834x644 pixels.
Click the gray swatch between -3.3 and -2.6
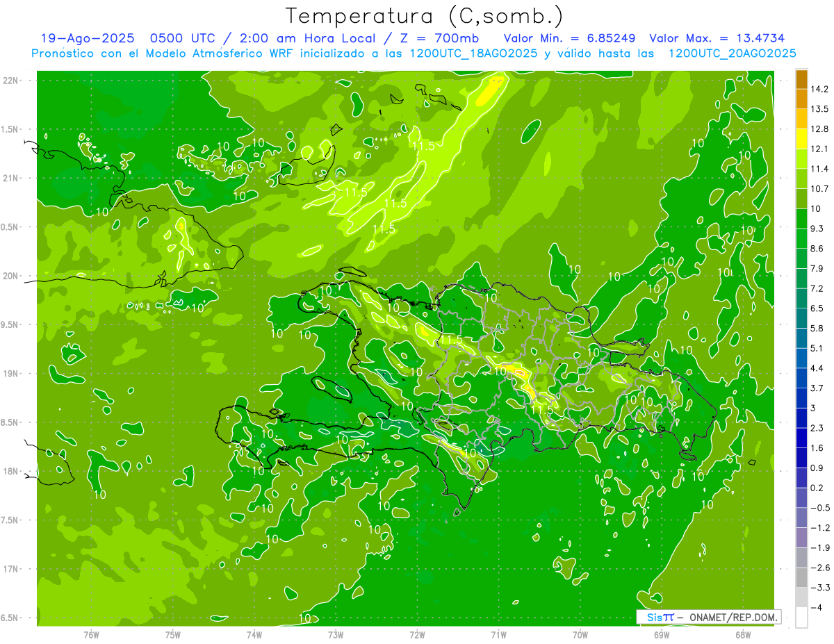[802, 577]
